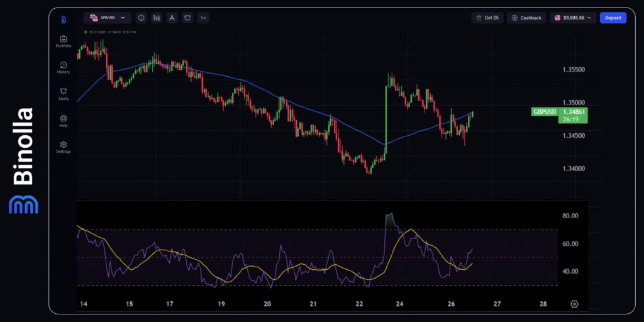The width and height of the screenshot is (644, 322).
Task: Click date 24 on the time axis
Action: [399, 304]
